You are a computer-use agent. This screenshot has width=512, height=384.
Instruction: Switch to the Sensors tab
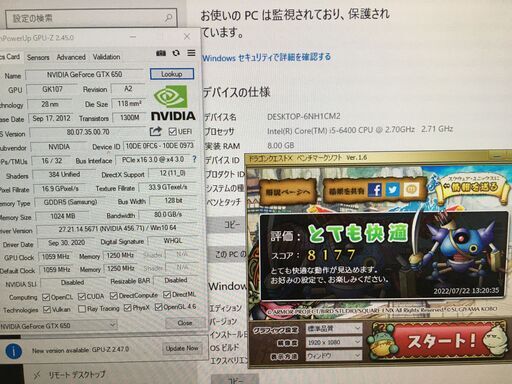[x=38, y=58]
